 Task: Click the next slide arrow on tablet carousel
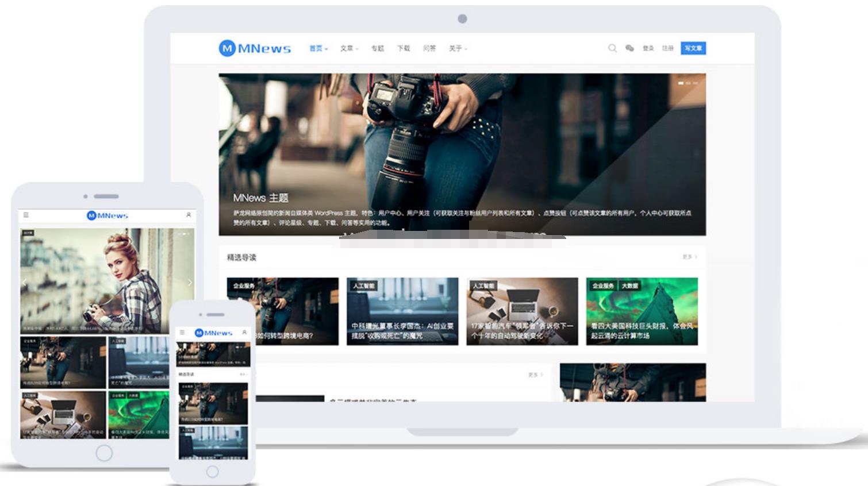click(x=190, y=282)
